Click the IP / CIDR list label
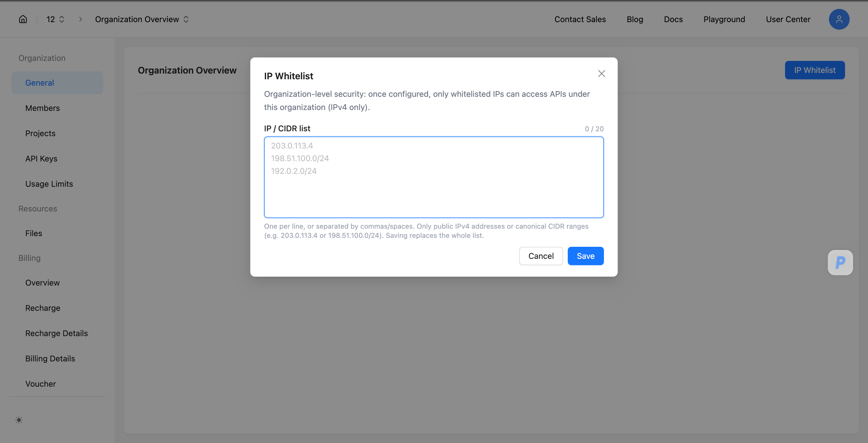This screenshot has height=443, width=868. point(287,128)
